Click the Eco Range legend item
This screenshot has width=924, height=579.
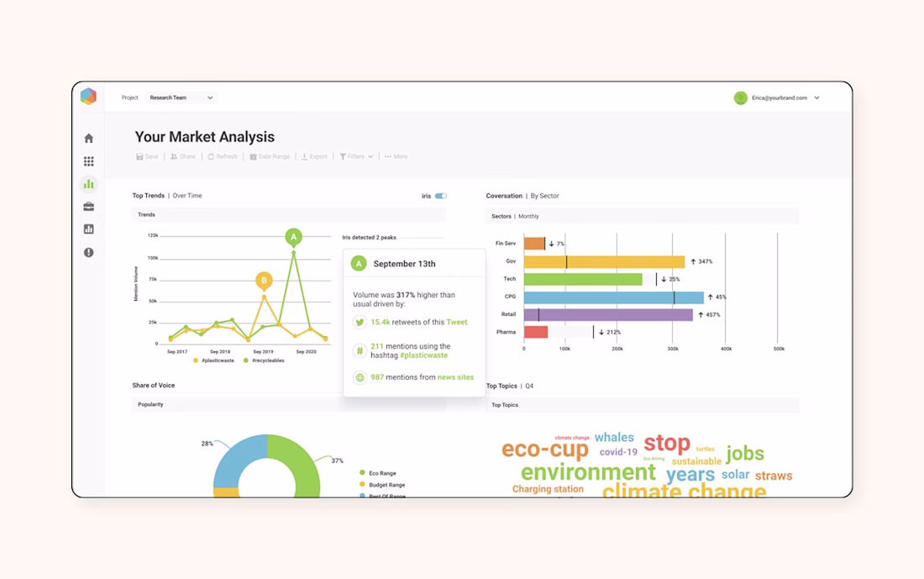(378, 473)
